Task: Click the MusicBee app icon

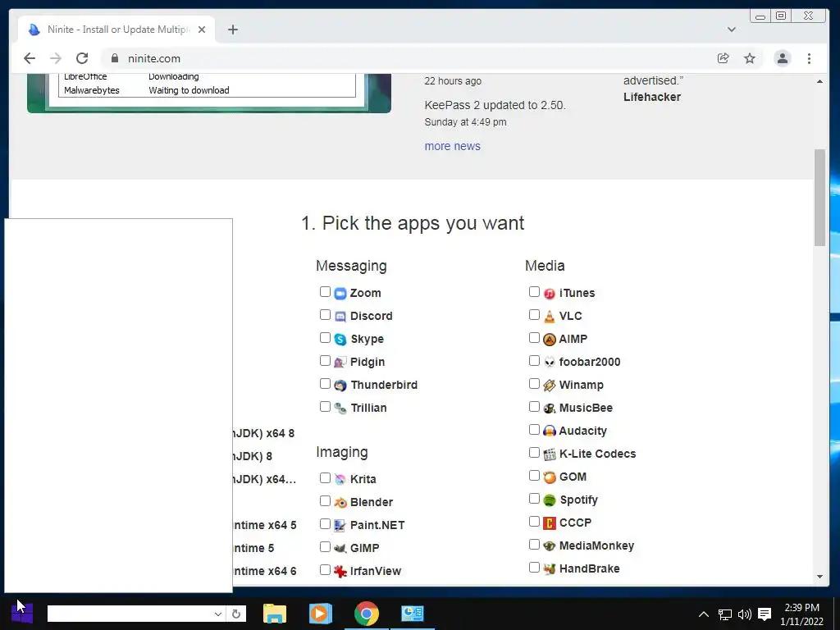Action: click(550, 409)
